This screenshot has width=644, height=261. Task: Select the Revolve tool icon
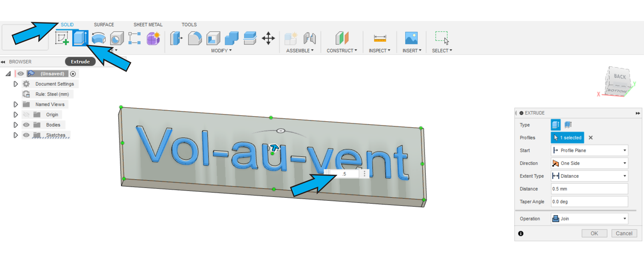[x=99, y=38]
